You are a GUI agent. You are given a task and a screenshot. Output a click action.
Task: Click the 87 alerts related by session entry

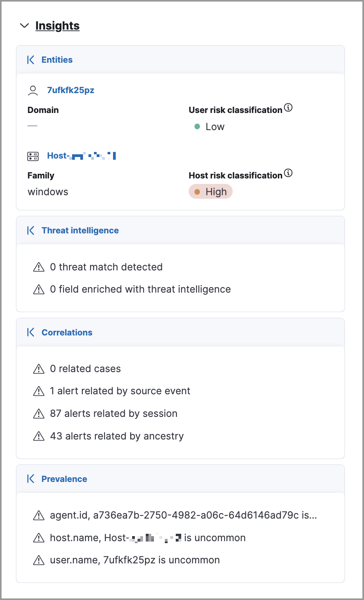114,413
